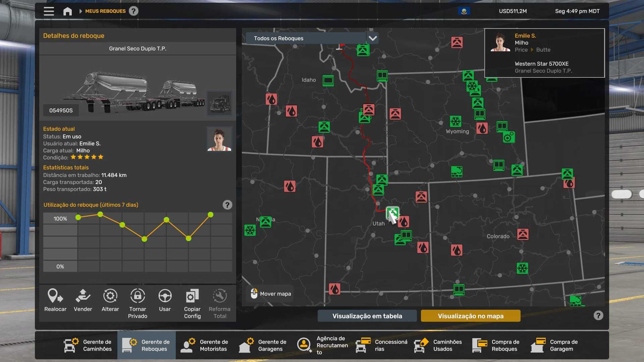Click Emilie S. driver portrait thumbnail
Screen dimensions: 644x362
pos(219,139)
